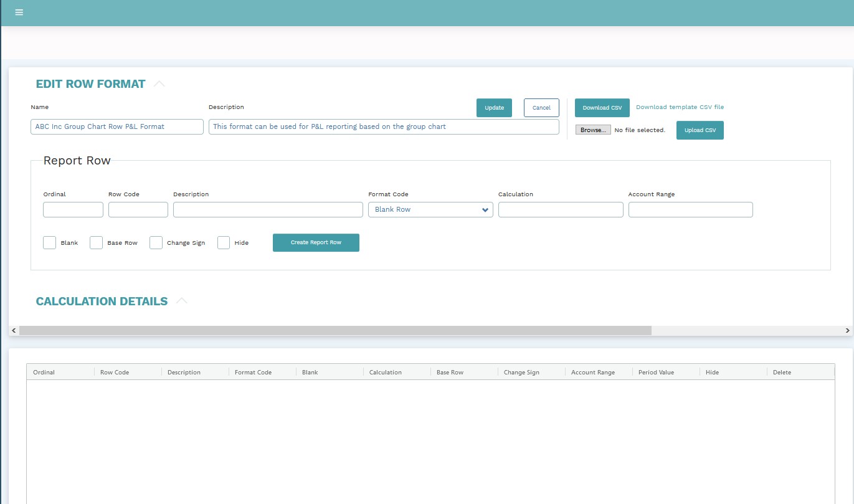854x504 pixels.
Task: Open the Download template CSV file link
Action: (680, 107)
